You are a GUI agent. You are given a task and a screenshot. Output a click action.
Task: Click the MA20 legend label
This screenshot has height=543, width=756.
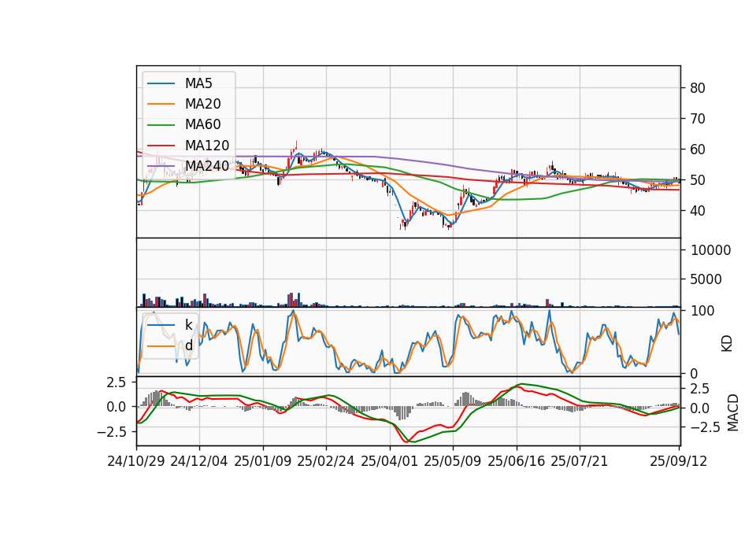(202, 104)
